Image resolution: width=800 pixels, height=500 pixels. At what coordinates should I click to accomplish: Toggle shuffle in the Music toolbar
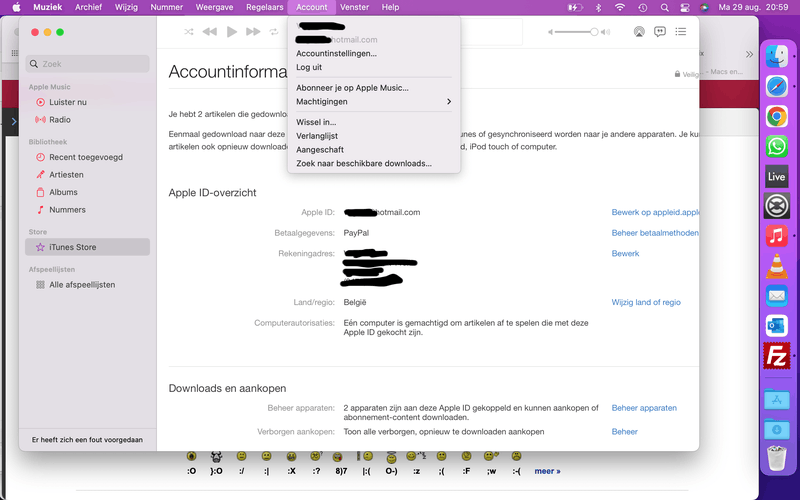(189, 32)
